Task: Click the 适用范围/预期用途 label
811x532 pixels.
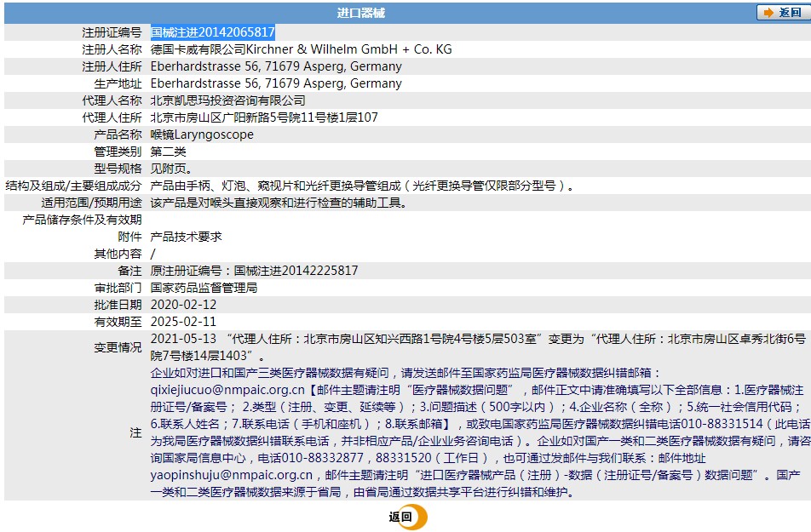Action: coord(91,203)
